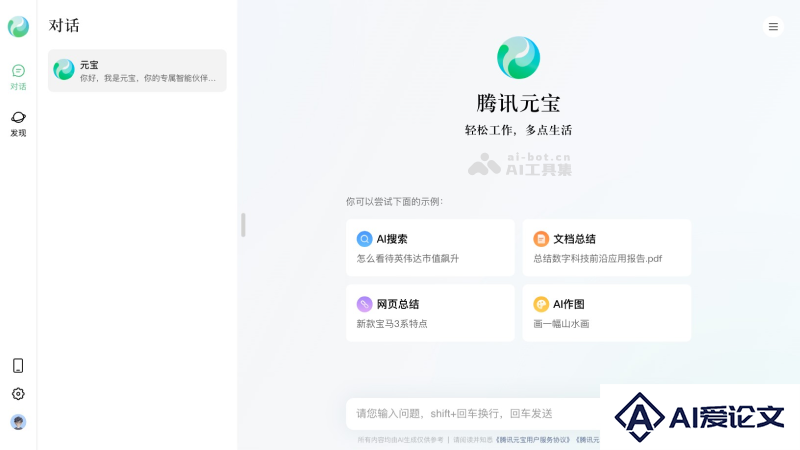The width and height of the screenshot is (800, 450).
Task: Click the orange 文档总结 document icon
Action: pyautogui.click(x=541, y=239)
